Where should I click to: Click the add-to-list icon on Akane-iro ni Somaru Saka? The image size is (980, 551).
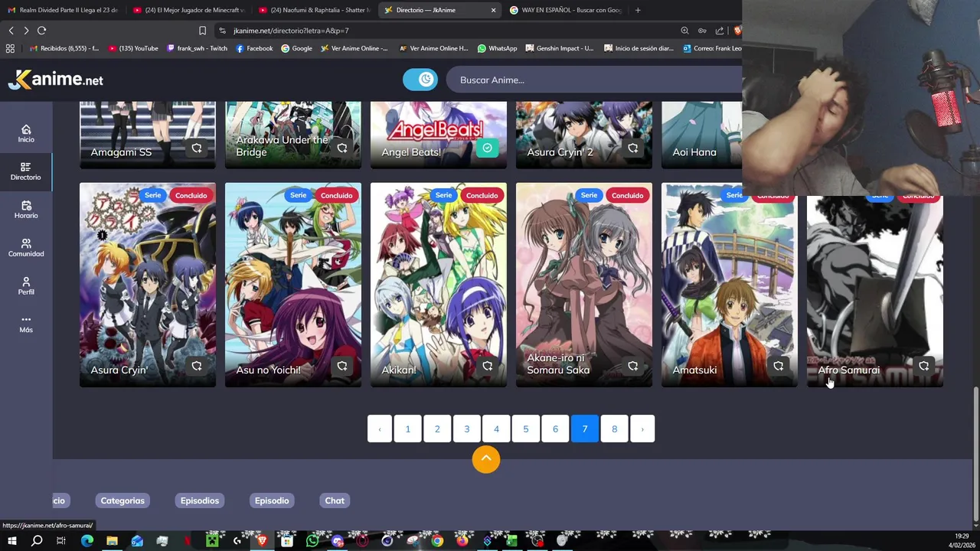633,367
